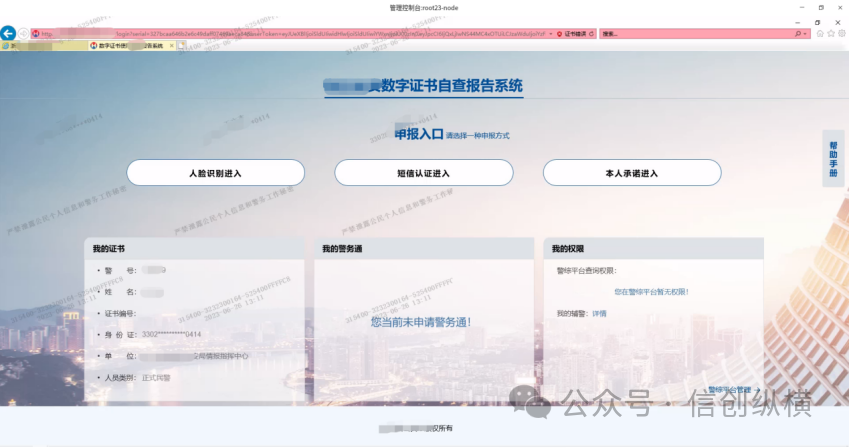Click the 证书错误 warning label
849x448 pixels.
(575, 34)
